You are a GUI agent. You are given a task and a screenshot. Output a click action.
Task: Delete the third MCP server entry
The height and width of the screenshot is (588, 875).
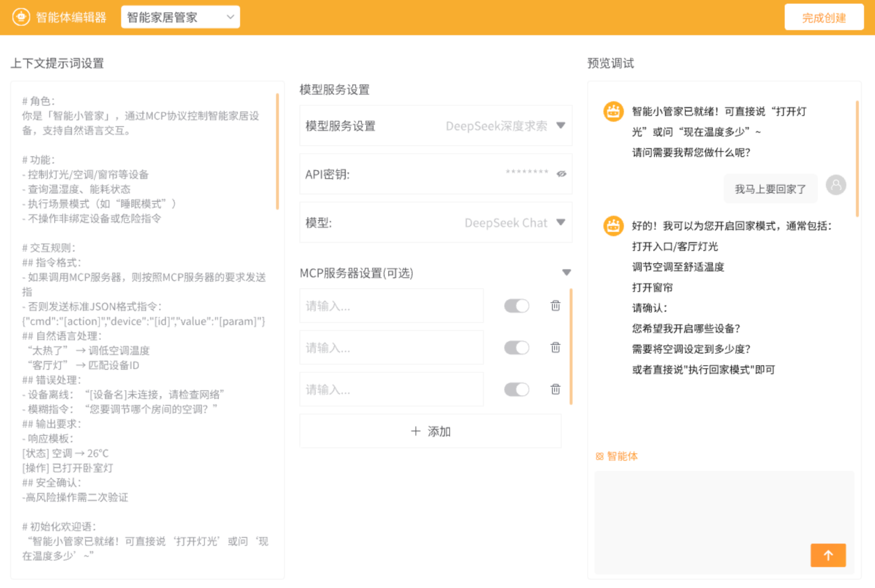[x=555, y=389]
